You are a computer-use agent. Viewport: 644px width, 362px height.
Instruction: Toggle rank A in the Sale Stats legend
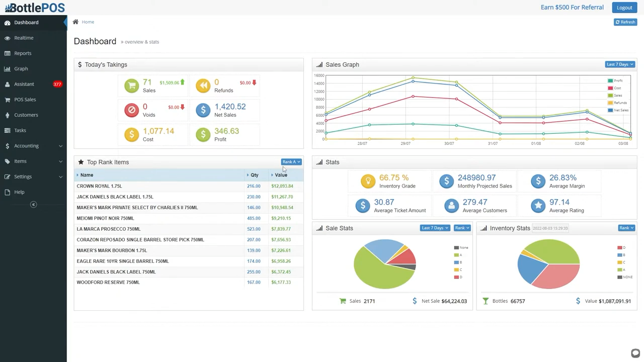point(458,255)
